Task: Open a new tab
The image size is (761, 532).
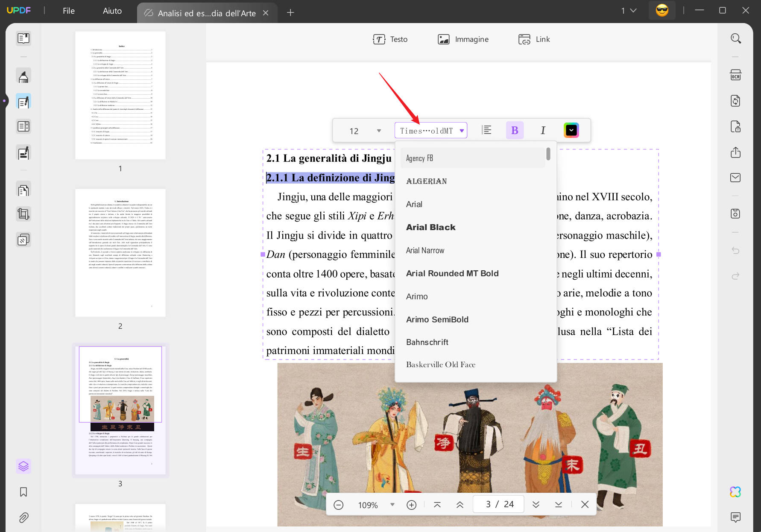Action: [290, 13]
